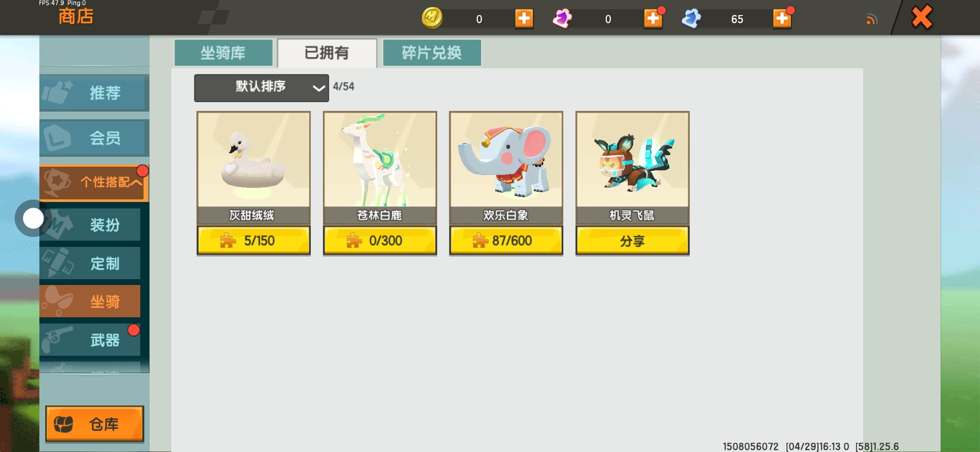The height and width of the screenshot is (452, 980).
Task: Open the 装扮 outfit category
Action: (x=90, y=225)
